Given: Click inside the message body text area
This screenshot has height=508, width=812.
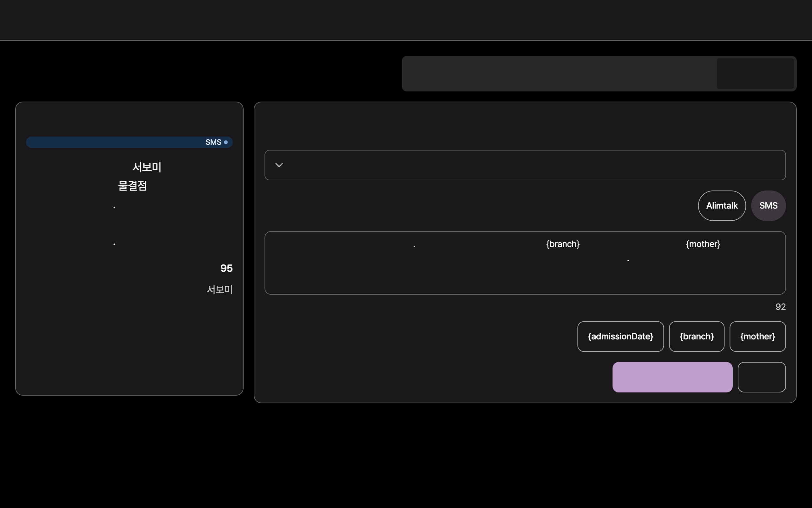Looking at the screenshot, I should coord(525,263).
